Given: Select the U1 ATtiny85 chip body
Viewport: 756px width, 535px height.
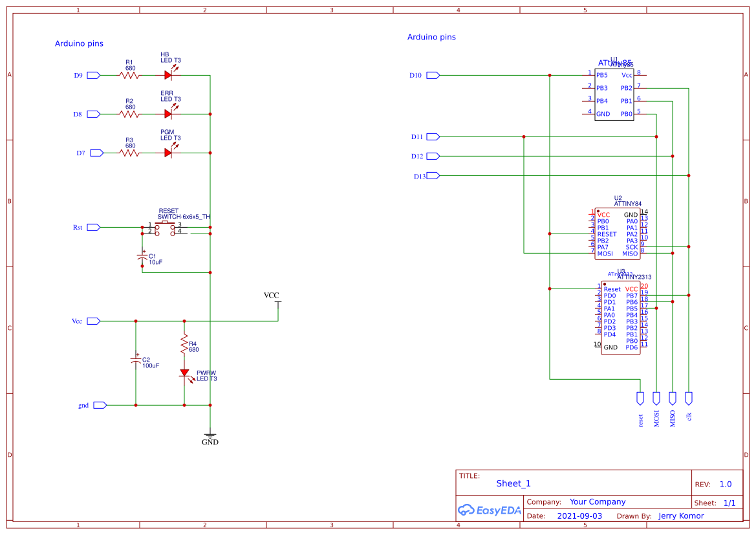Looking at the screenshot, I should pyautogui.click(x=614, y=94).
